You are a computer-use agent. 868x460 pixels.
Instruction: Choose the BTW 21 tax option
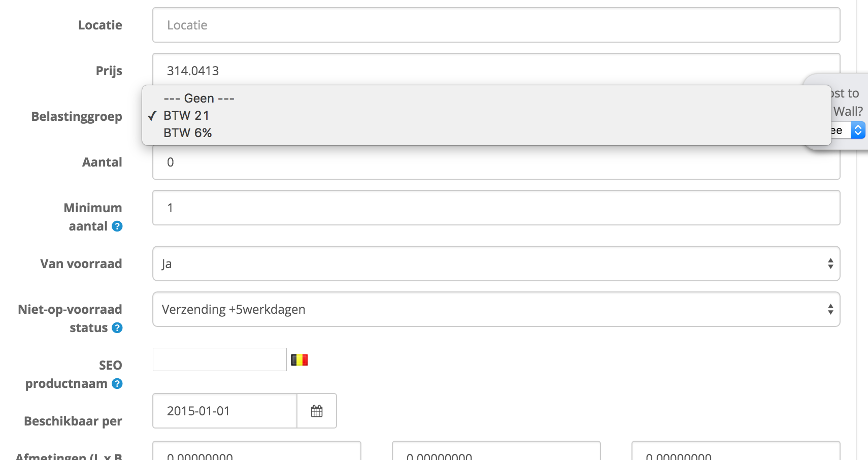pyautogui.click(x=186, y=116)
